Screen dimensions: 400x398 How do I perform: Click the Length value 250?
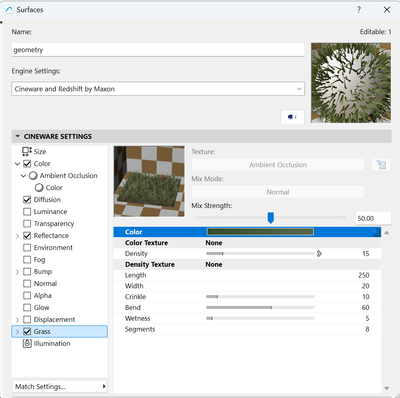pos(364,275)
